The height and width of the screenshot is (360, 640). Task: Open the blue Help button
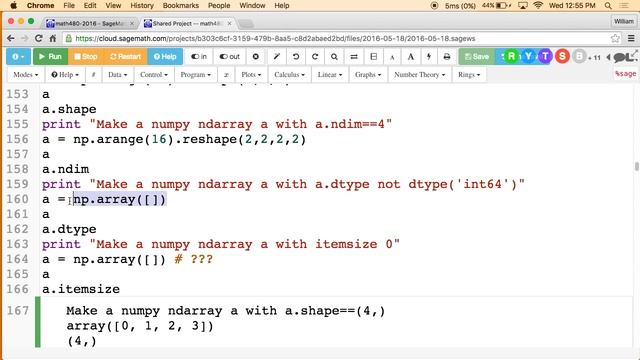[165, 57]
